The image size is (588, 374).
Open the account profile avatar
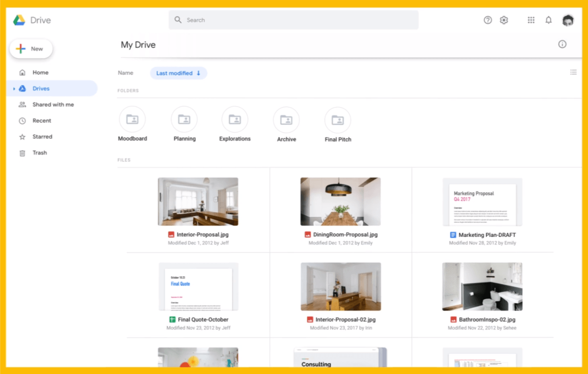pyautogui.click(x=568, y=20)
